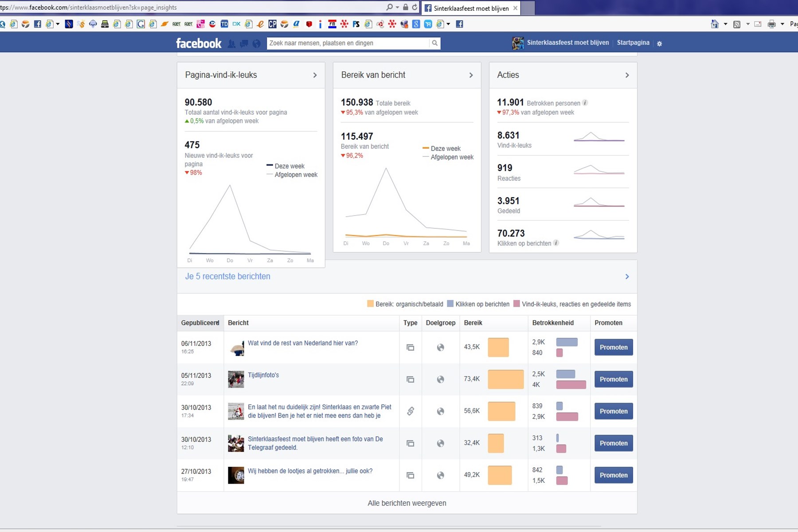Focus the 'Zoek naar mensen, plaatsen en dingen' field
Screen dimensions: 798x532
coord(348,43)
